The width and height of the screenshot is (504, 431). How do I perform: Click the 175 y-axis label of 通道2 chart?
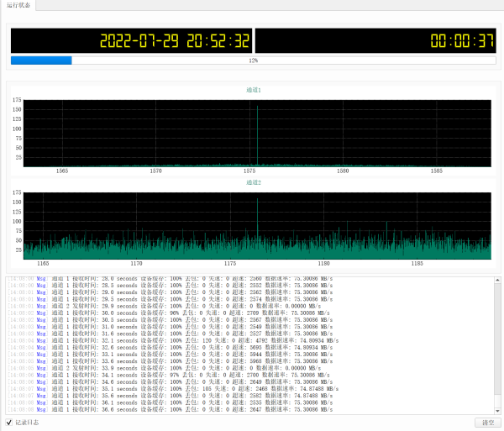tap(16, 192)
